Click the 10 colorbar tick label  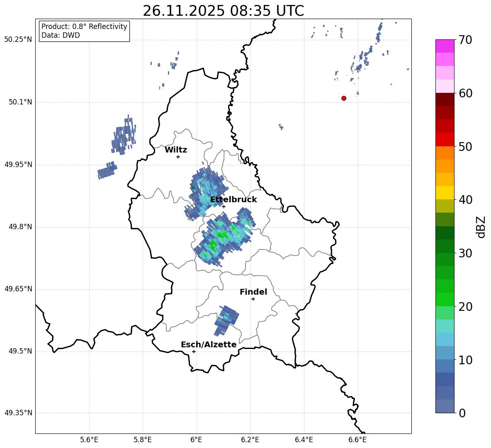tap(466, 360)
